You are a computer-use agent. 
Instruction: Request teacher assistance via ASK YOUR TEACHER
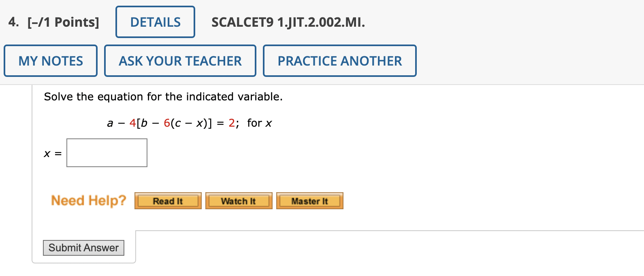[180, 61]
